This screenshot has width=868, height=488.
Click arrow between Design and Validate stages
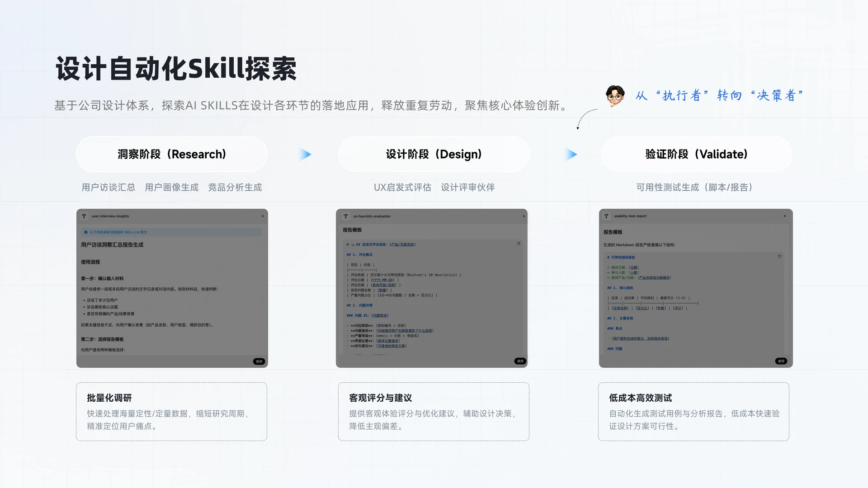(x=571, y=155)
